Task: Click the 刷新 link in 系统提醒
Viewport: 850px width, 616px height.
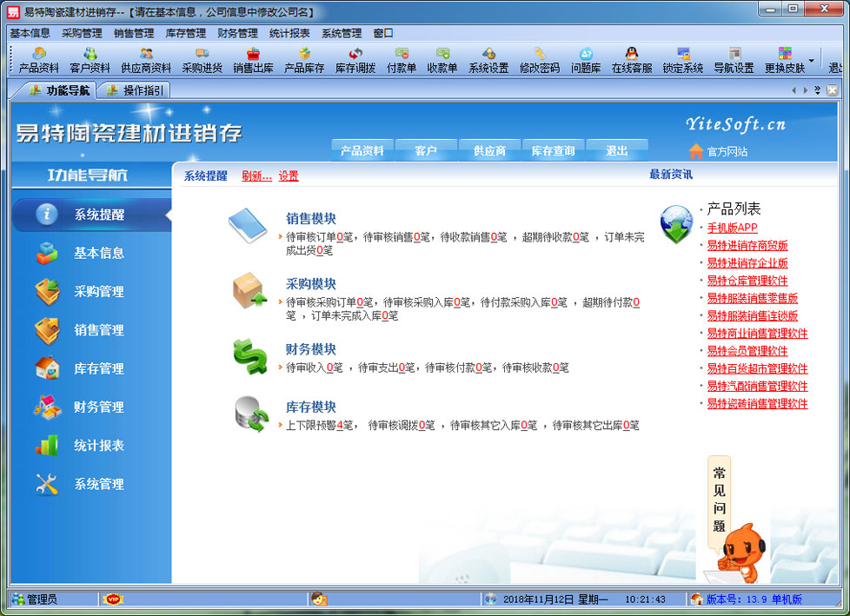Action: [x=256, y=176]
